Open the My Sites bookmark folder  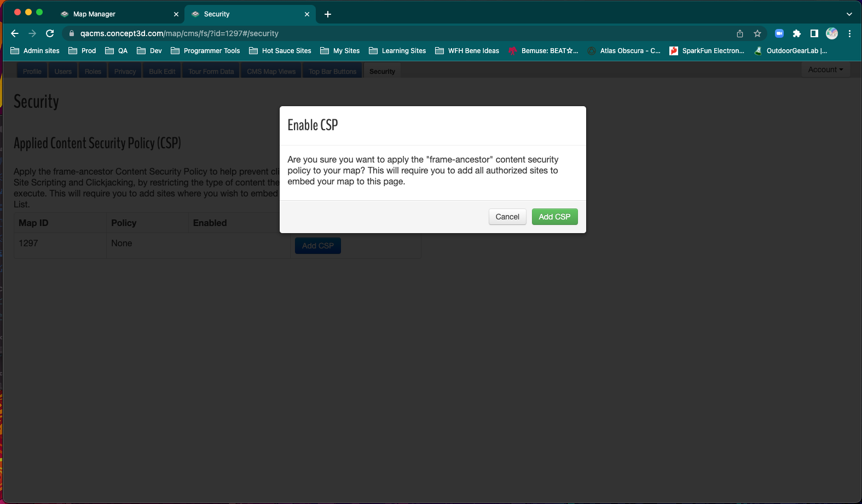pos(340,51)
